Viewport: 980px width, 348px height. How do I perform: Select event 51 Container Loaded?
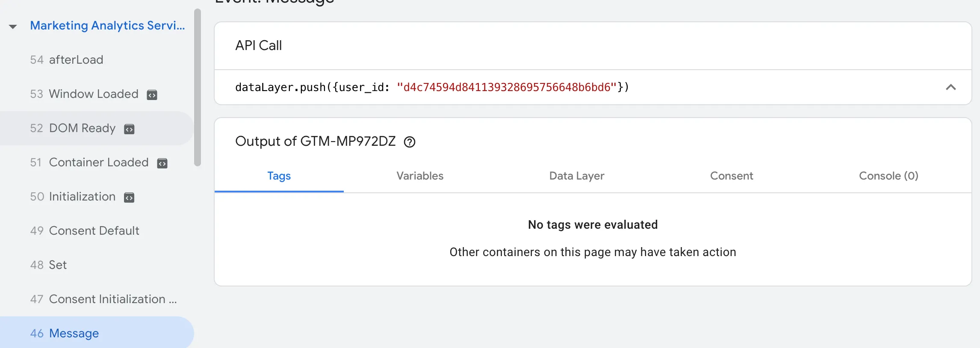click(97, 162)
